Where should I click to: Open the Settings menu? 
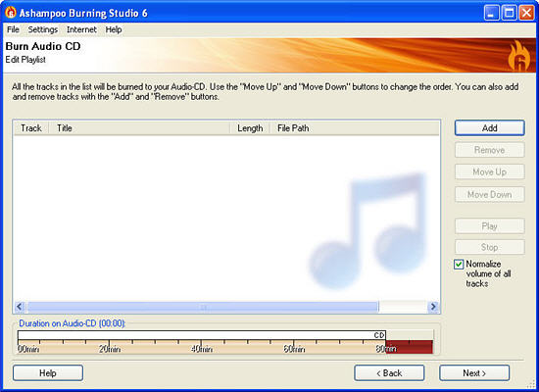coord(43,29)
